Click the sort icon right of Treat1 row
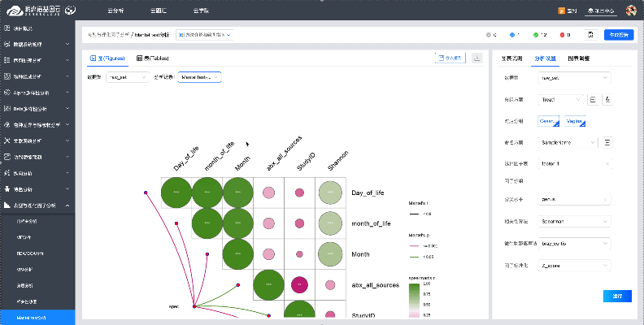The width and height of the screenshot is (644, 325). coord(608,98)
